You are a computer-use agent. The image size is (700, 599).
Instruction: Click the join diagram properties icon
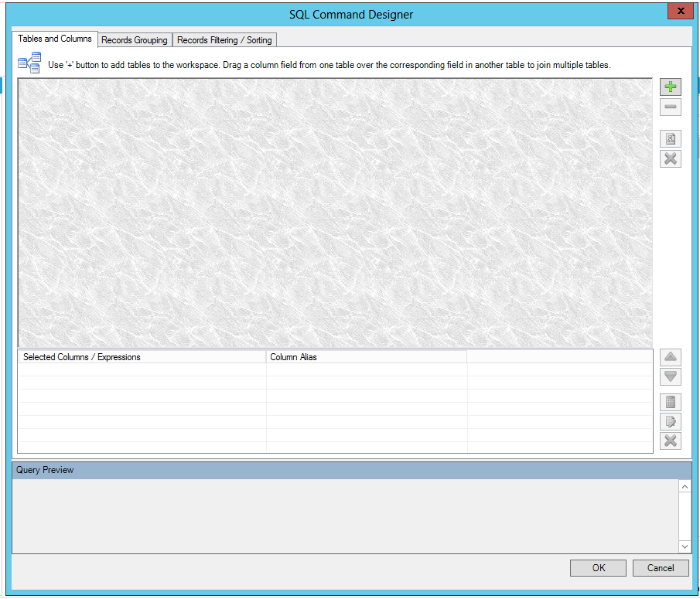670,138
